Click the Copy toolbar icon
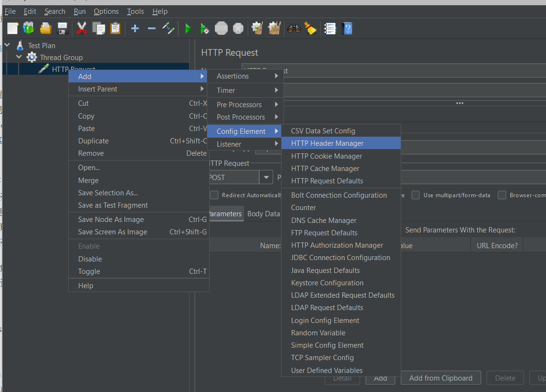The width and height of the screenshot is (546, 392). tap(99, 28)
